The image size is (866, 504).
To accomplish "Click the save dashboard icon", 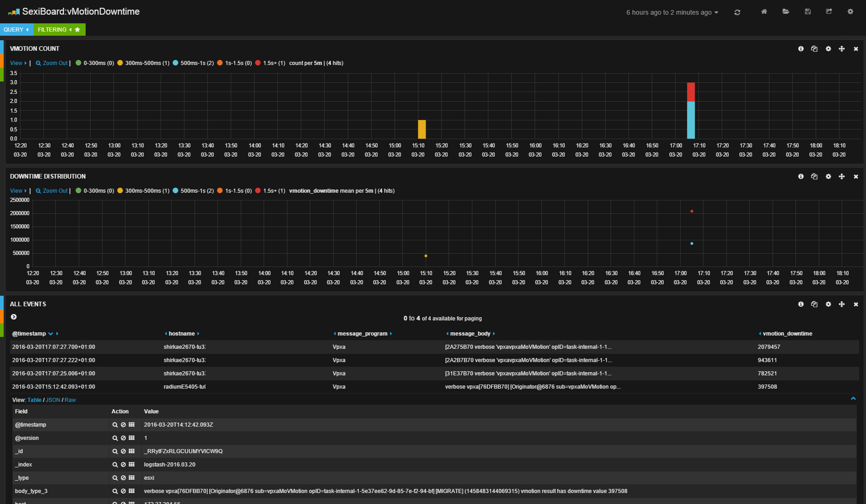I will 807,11.
